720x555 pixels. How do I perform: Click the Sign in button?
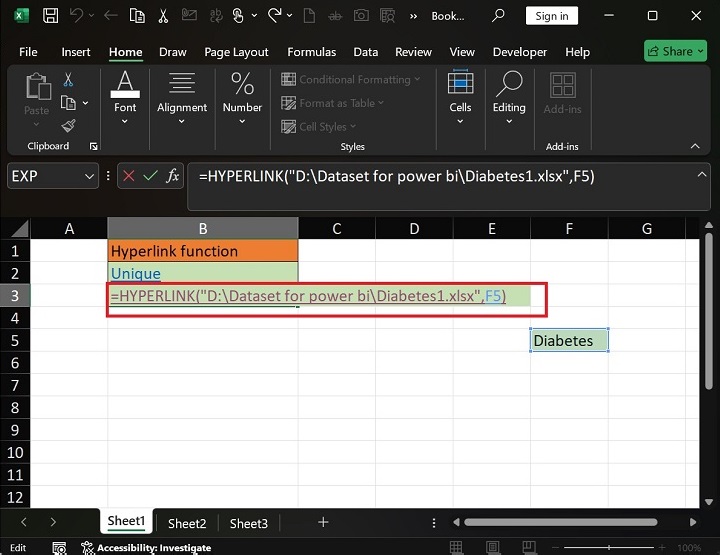coord(551,16)
